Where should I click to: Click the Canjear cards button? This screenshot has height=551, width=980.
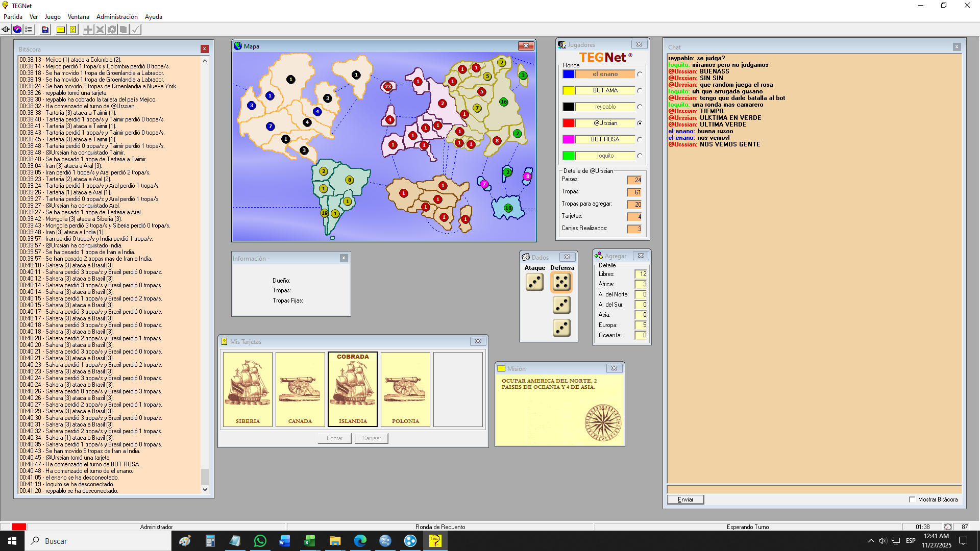coord(372,438)
